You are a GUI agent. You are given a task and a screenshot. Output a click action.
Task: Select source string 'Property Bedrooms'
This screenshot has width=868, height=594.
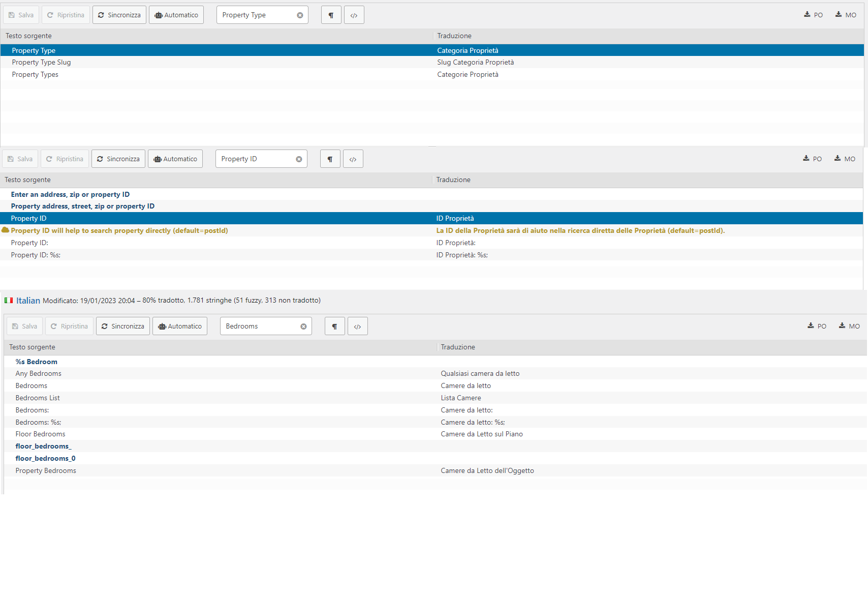pyautogui.click(x=46, y=471)
